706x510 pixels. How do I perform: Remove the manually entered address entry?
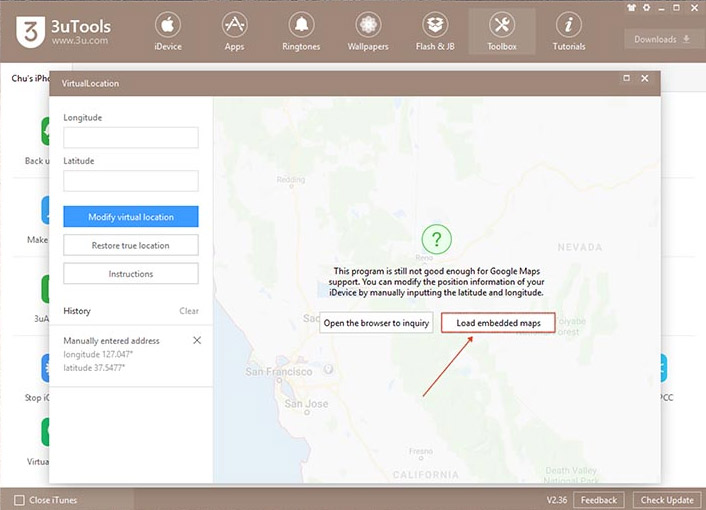click(x=197, y=340)
